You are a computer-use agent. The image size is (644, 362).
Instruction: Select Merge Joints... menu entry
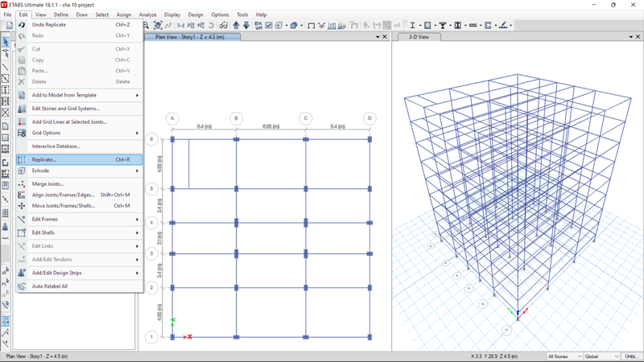pyautogui.click(x=80, y=184)
